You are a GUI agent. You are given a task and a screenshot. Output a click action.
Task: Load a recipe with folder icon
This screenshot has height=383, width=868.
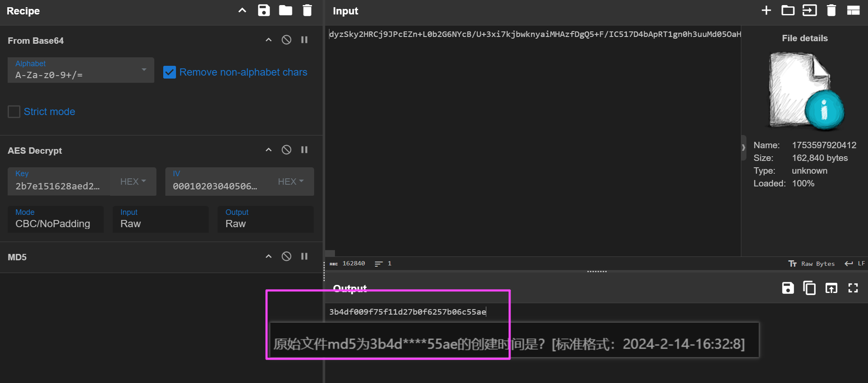click(x=285, y=11)
